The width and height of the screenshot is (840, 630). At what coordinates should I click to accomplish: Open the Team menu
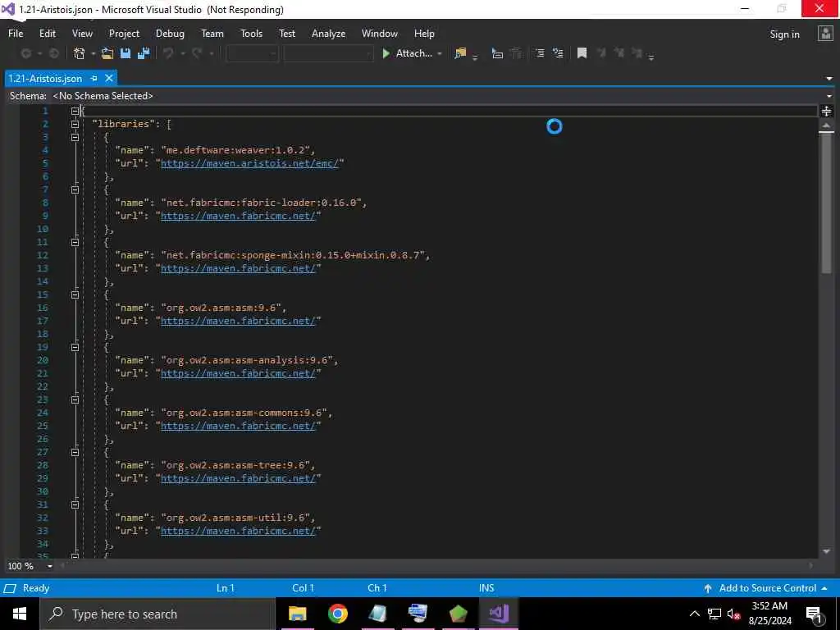click(212, 33)
